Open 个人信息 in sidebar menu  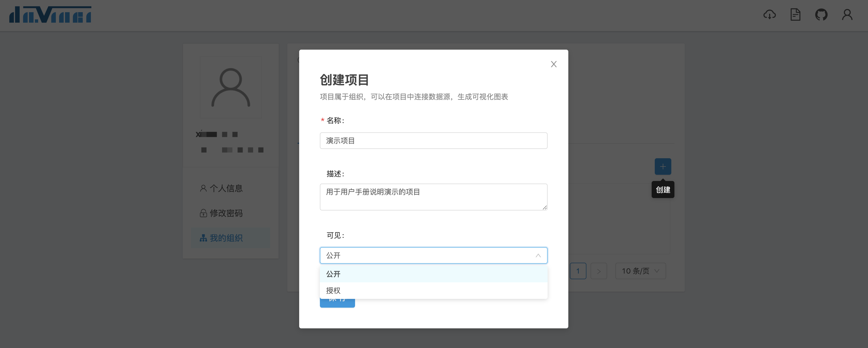point(226,188)
